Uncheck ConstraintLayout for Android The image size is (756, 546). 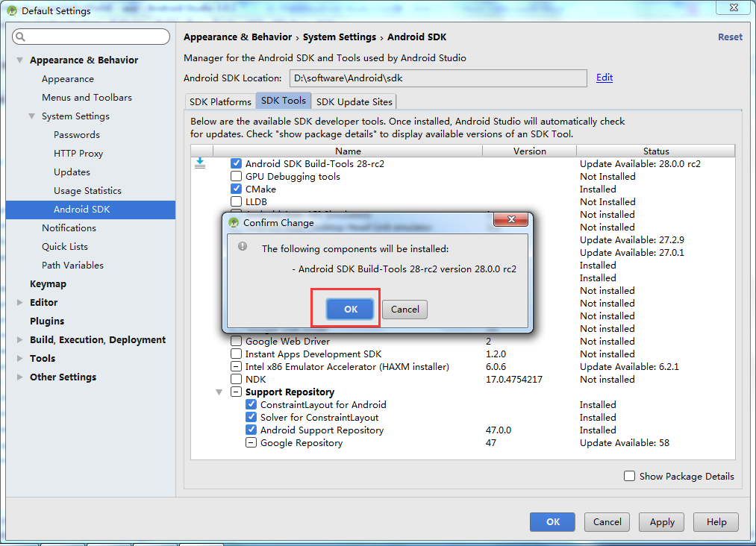(252, 404)
